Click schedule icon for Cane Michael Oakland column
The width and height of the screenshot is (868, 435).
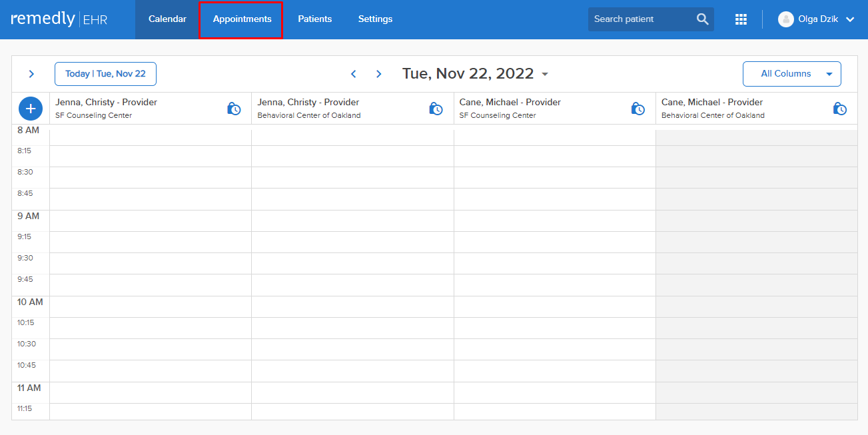839,109
